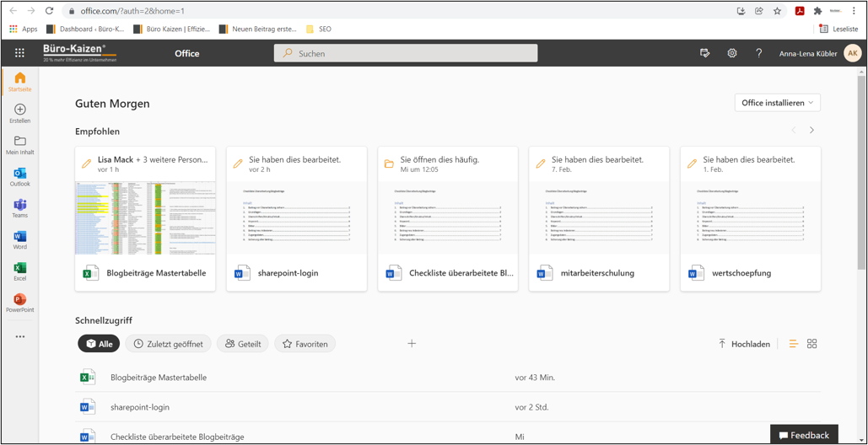Click the Suchen search field
Screen dimensions: 868x445
click(x=406, y=53)
